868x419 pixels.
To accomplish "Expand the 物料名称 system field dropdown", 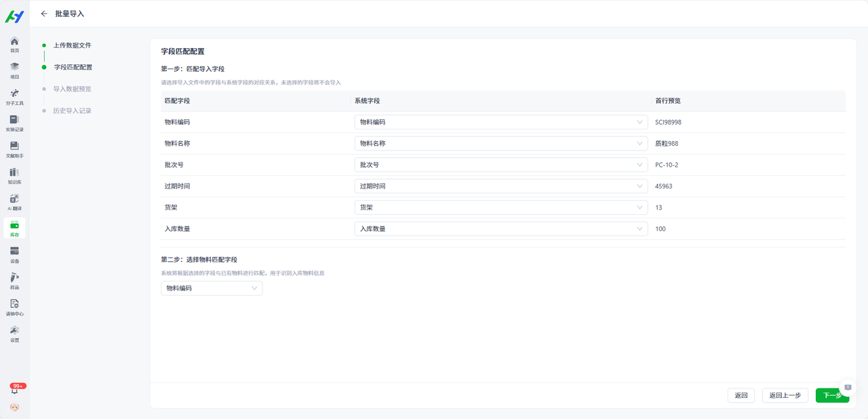I will [x=500, y=144].
